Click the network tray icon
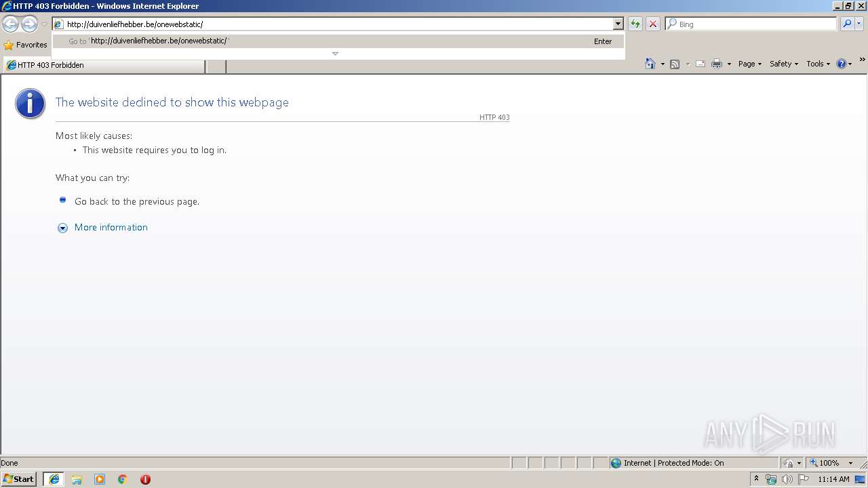868x488 pixels. (x=771, y=479)
